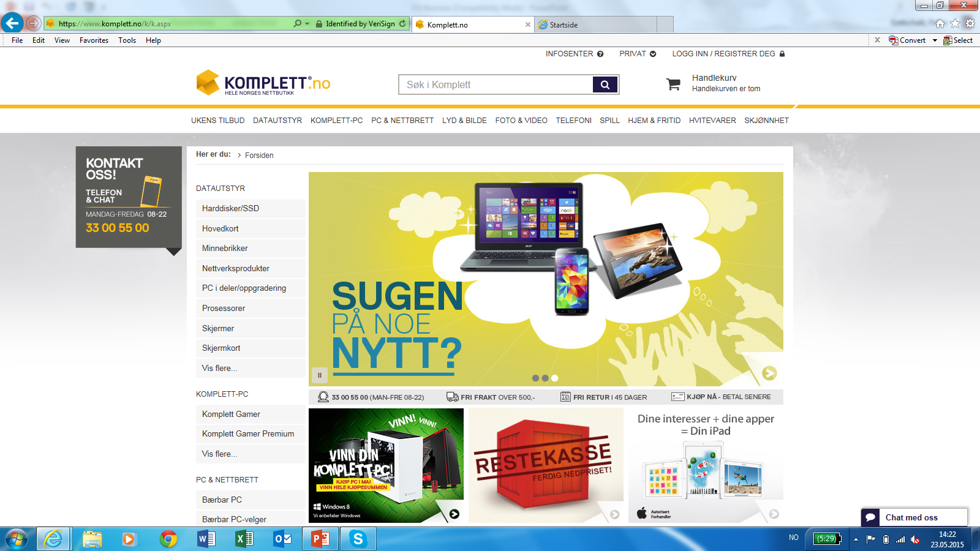
Task: Click the browser forward arrow button
Action: coord(33,24)
